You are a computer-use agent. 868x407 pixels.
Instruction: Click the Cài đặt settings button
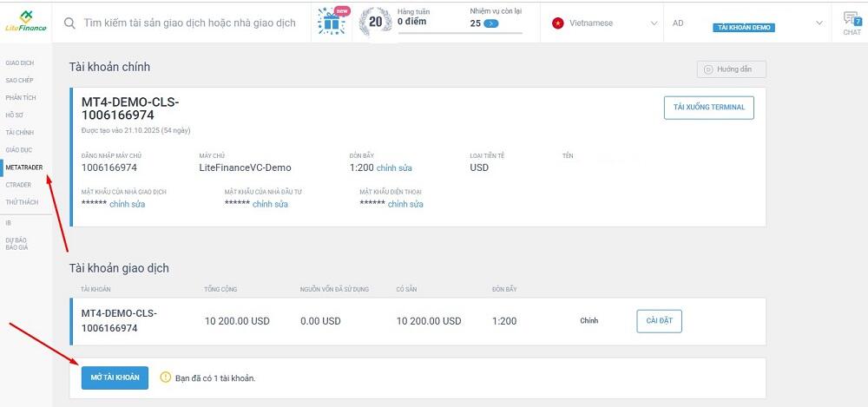click(x=659, y=321)
